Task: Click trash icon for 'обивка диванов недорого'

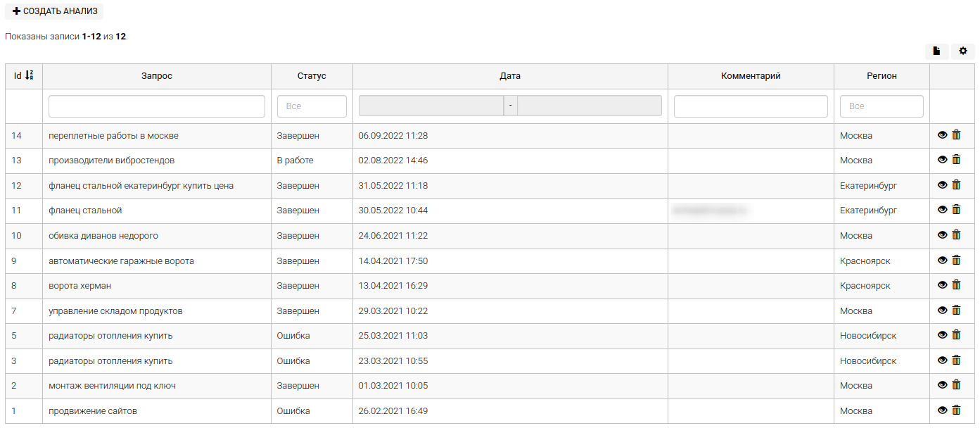Action: 956,235
